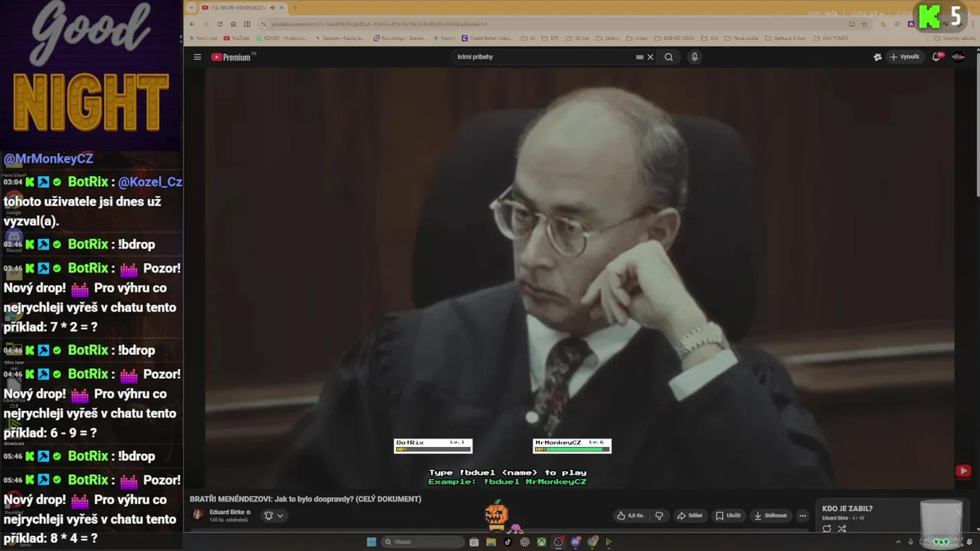Open the YouTube hamburger guide menu
The height and width of the screenshot is (551, 980).
197,57
